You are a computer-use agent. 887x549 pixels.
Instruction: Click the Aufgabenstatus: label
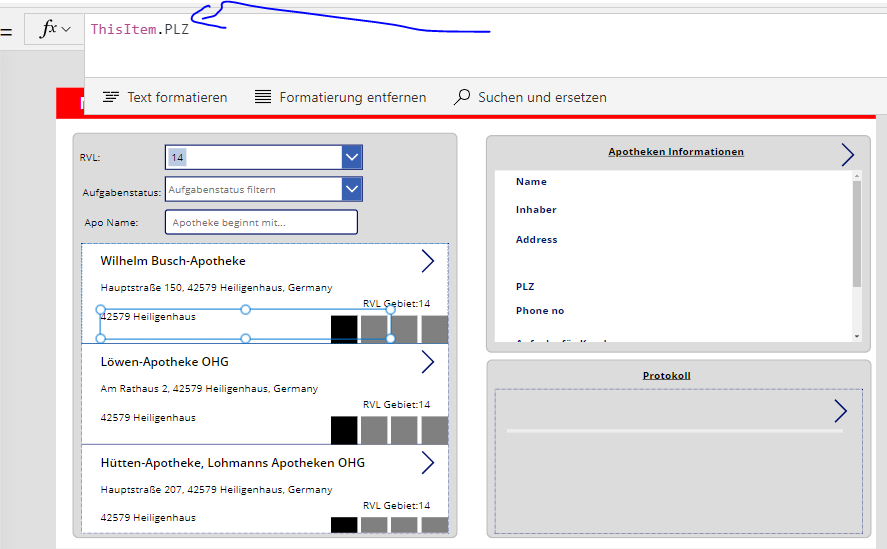point(122,192)
